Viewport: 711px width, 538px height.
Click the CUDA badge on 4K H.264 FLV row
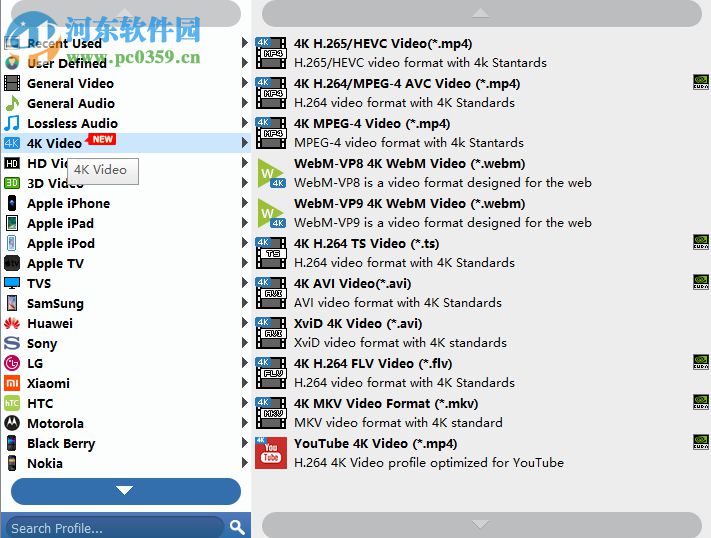coord(701,362)
